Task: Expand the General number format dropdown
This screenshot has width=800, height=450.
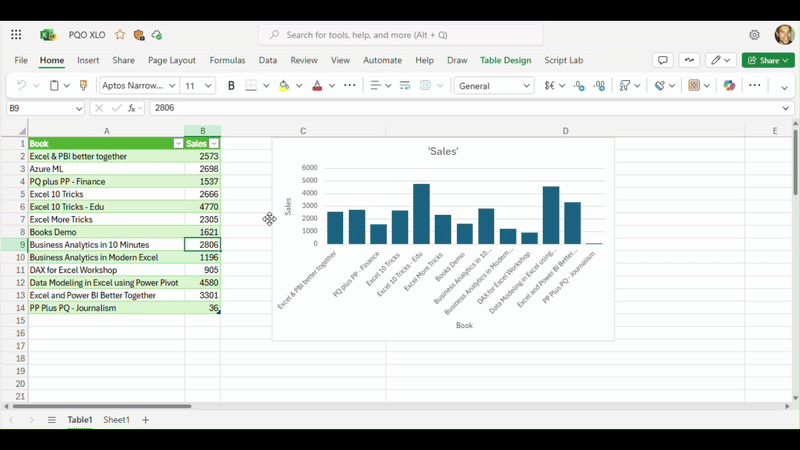Action: tap(526, 86)
